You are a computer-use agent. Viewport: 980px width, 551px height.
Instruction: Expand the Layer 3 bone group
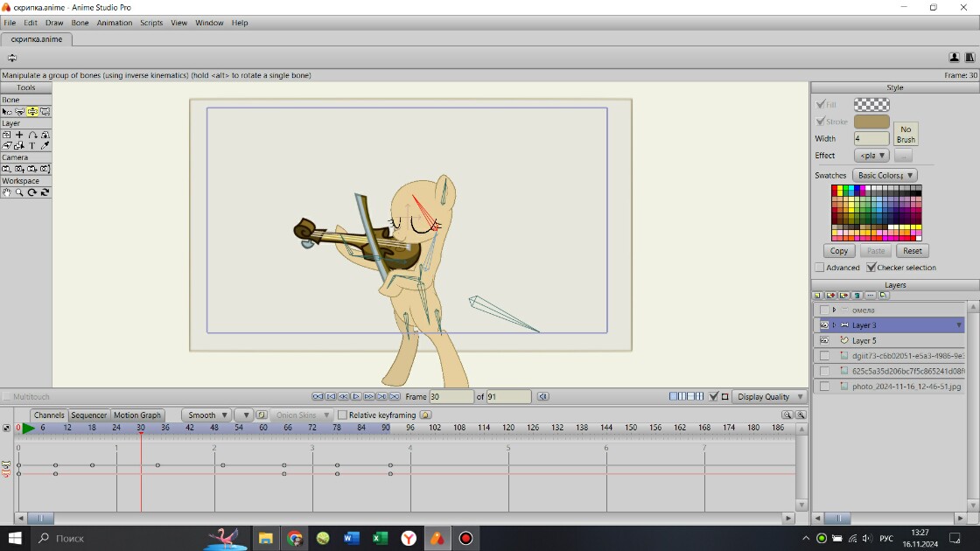click(x=835, y=325)
